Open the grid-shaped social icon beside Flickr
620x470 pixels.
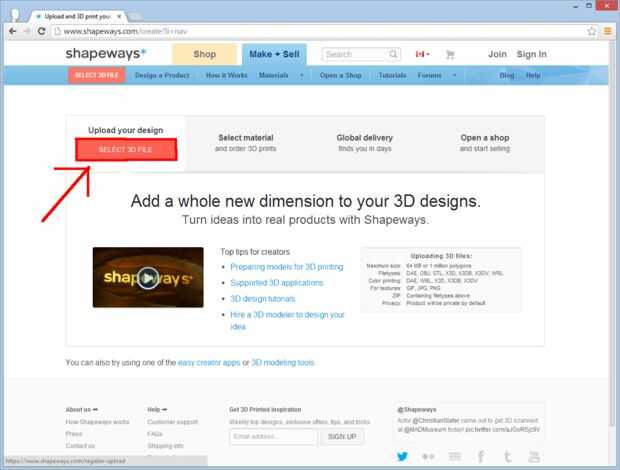[x=455, y=457]
